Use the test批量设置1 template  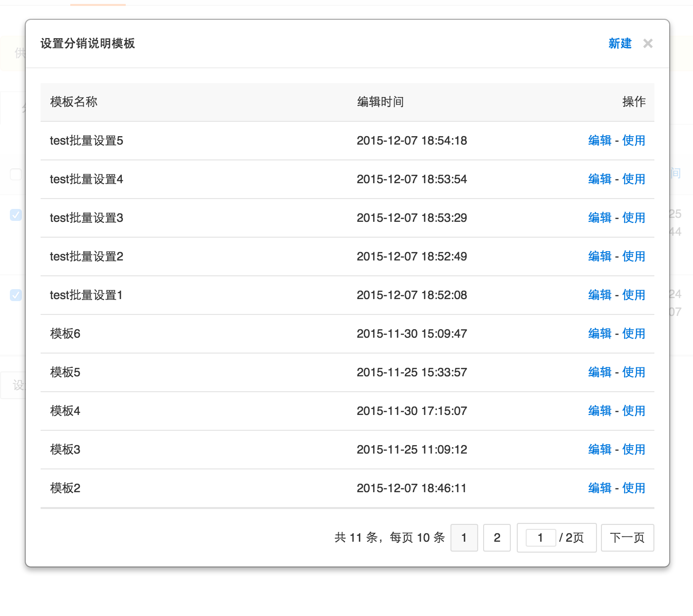tap(634, 295)
